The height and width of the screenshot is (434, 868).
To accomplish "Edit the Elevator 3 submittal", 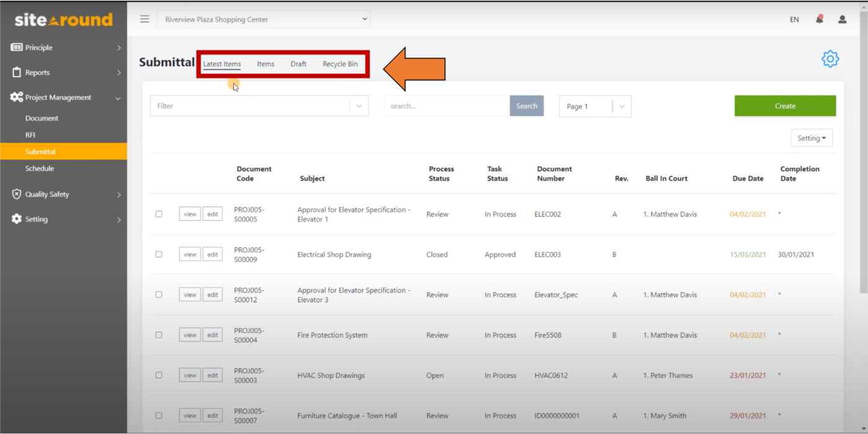I will (213, 294).
